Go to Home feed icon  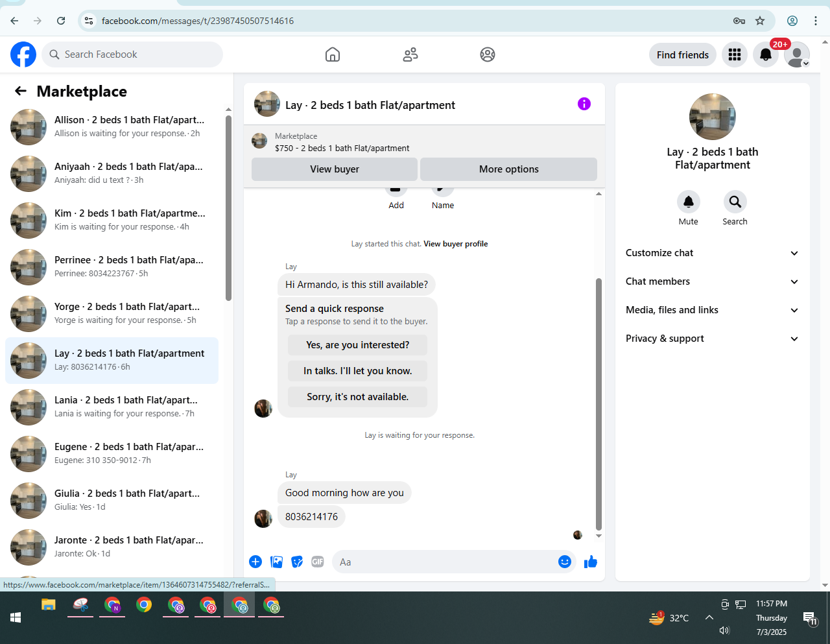coord(333,54)
